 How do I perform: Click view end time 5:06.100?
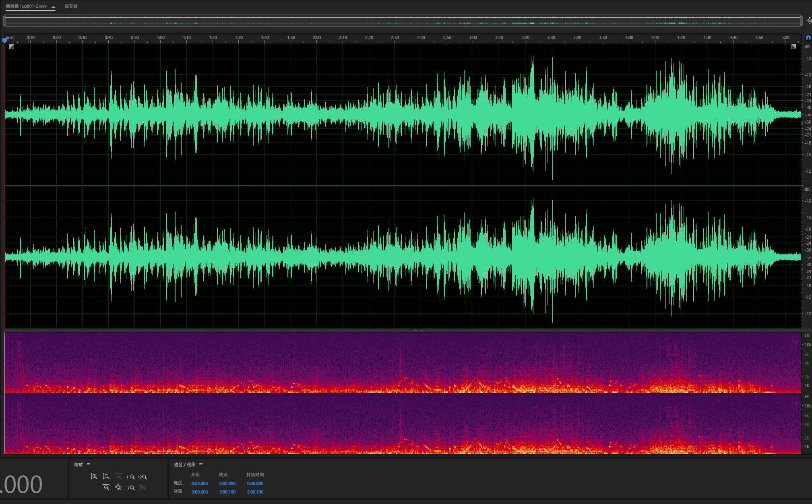point(227,492)
